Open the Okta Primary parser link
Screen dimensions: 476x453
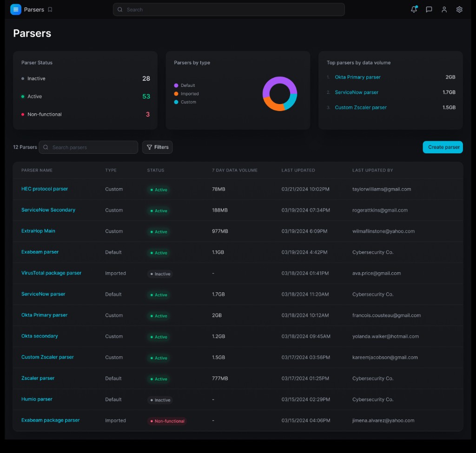[44, 315]
